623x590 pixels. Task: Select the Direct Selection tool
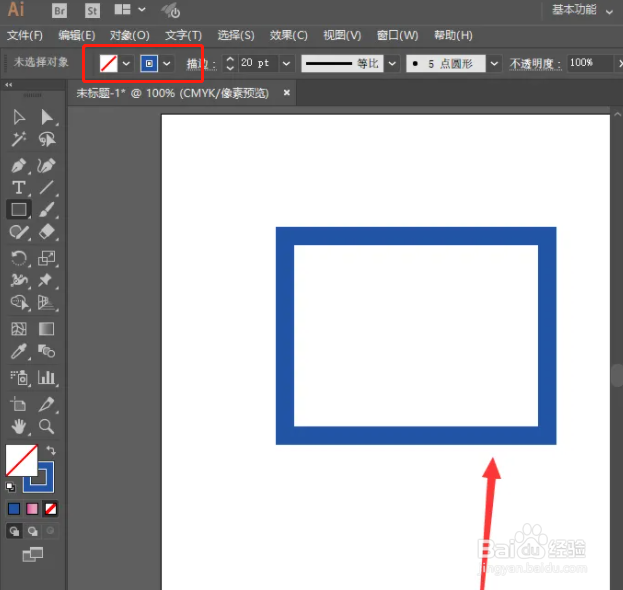click(47, 117)
